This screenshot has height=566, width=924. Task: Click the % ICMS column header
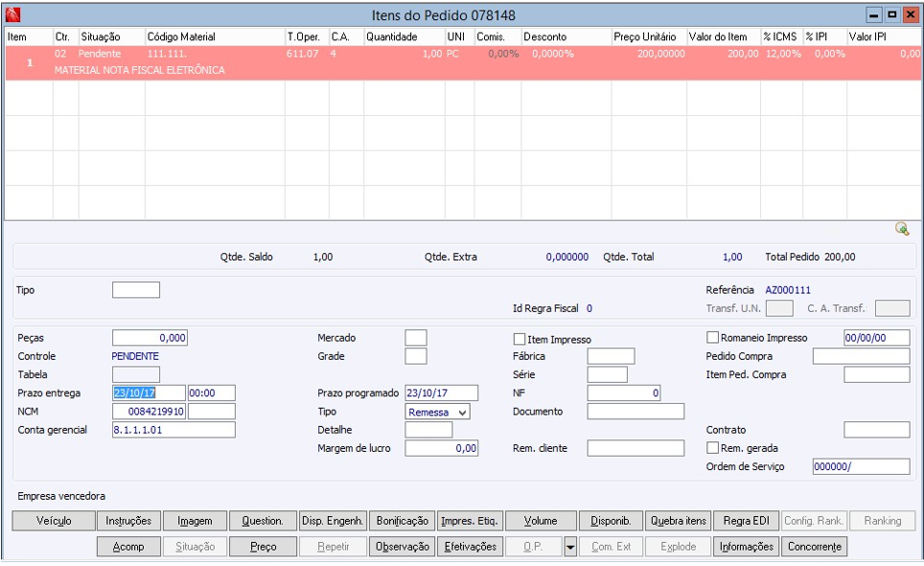point(782,36)
